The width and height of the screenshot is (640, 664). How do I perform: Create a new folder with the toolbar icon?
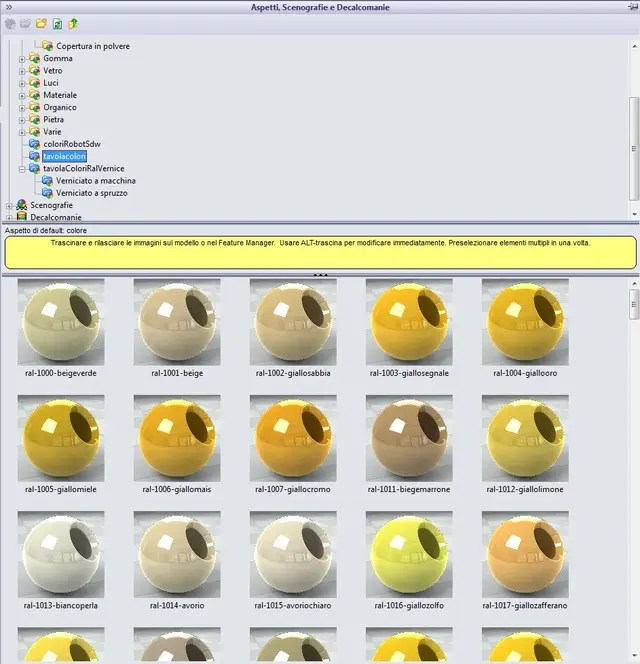click(41, 24)
